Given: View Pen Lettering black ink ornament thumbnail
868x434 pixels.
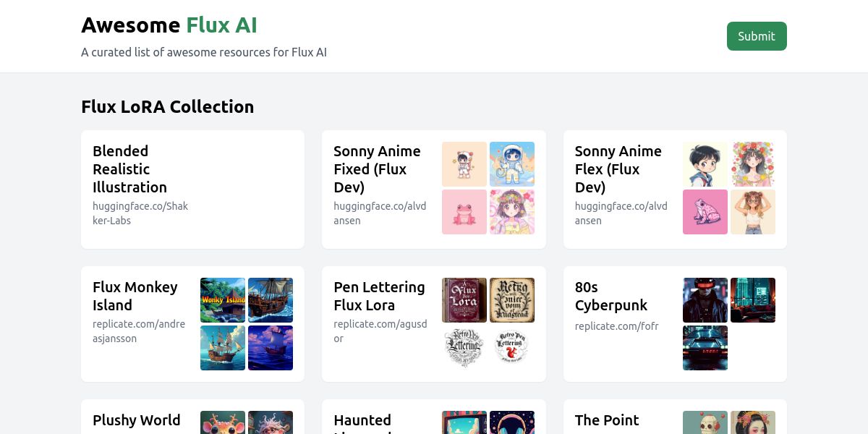Looking at the screenshot, I should (464, 348).
